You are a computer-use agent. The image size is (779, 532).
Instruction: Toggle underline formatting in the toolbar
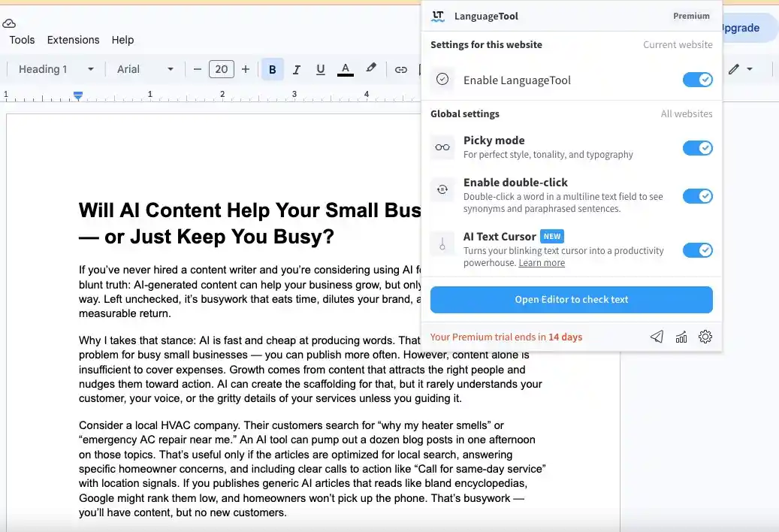coord(321,70)
